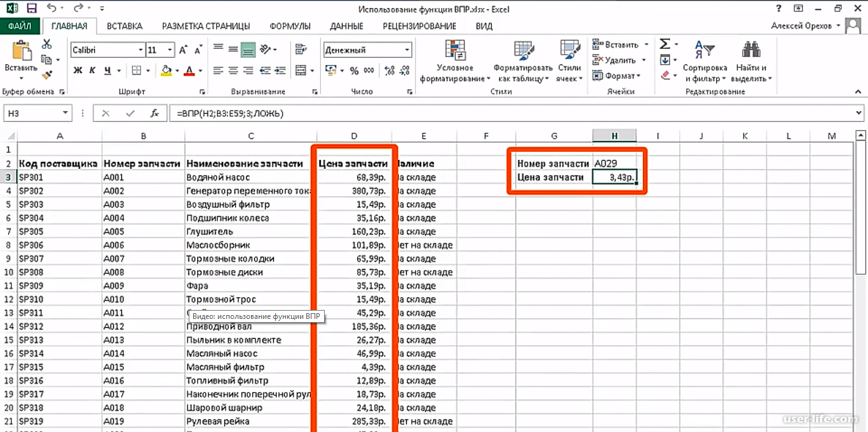Viewport: 868px width, 432px height.
Task: Toggle align text left
Action: [x=219, y=71]
